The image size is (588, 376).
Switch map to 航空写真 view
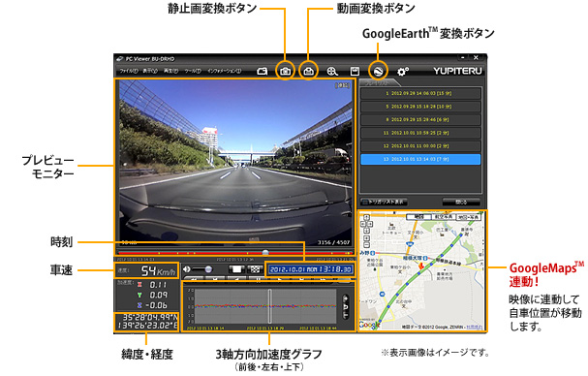[x=444, y=217]
